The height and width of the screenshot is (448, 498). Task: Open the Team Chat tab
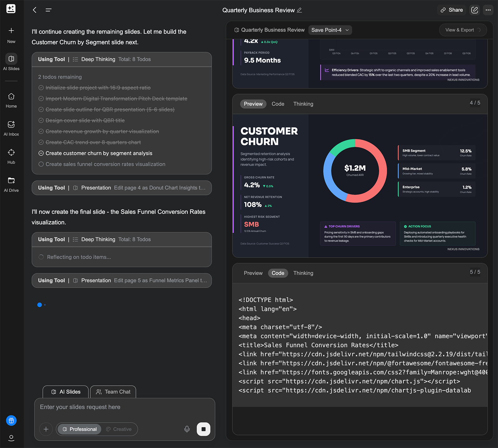click(113, 392)
